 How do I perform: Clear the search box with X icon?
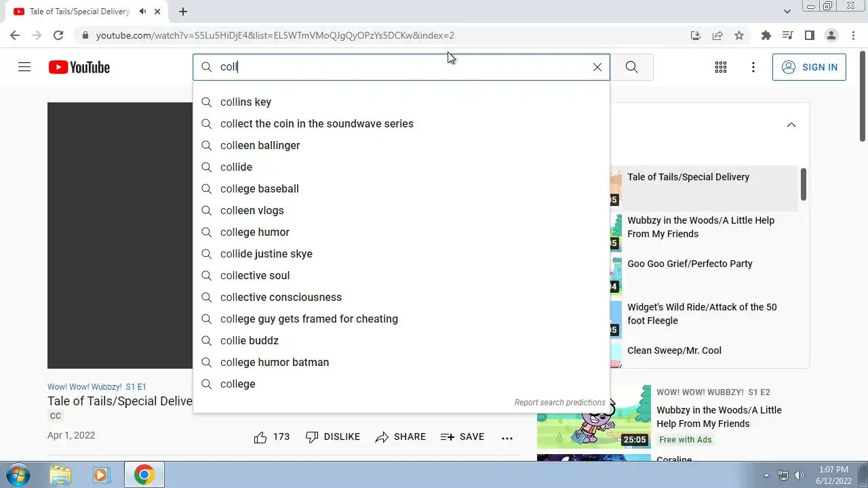tap(597, 67)
